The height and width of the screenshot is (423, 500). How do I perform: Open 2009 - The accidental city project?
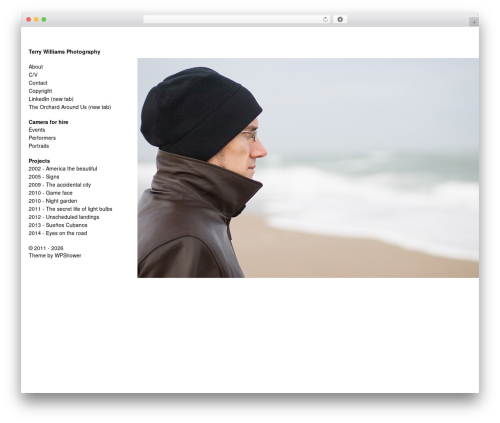click(60, 185)
